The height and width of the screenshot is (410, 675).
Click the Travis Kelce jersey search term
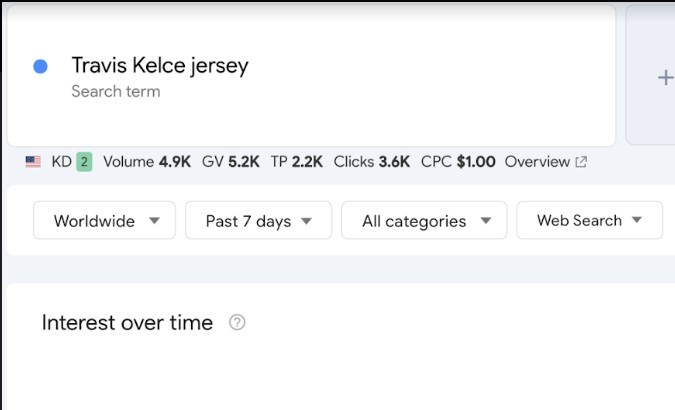coord(160,66)
